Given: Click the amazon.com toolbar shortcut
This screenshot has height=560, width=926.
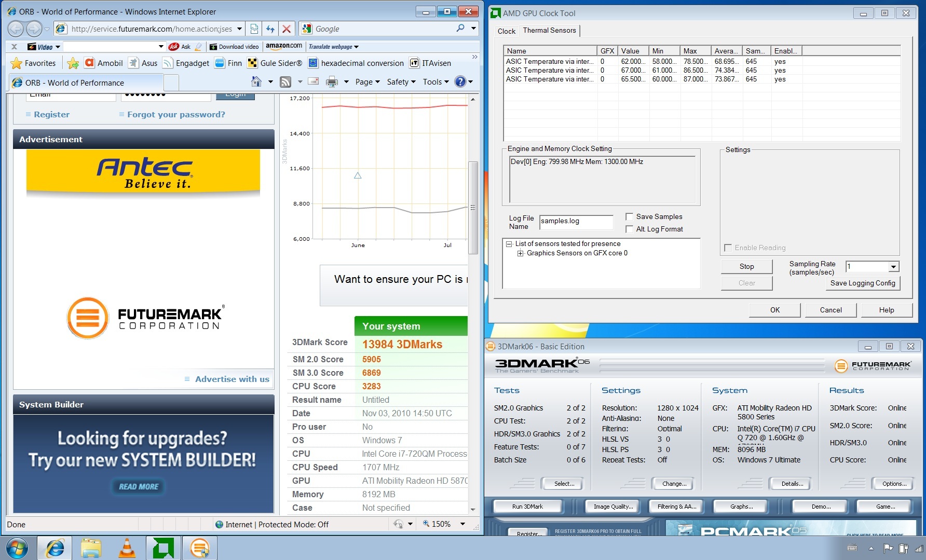Looking at the screenshot, I should pos(284,46).
